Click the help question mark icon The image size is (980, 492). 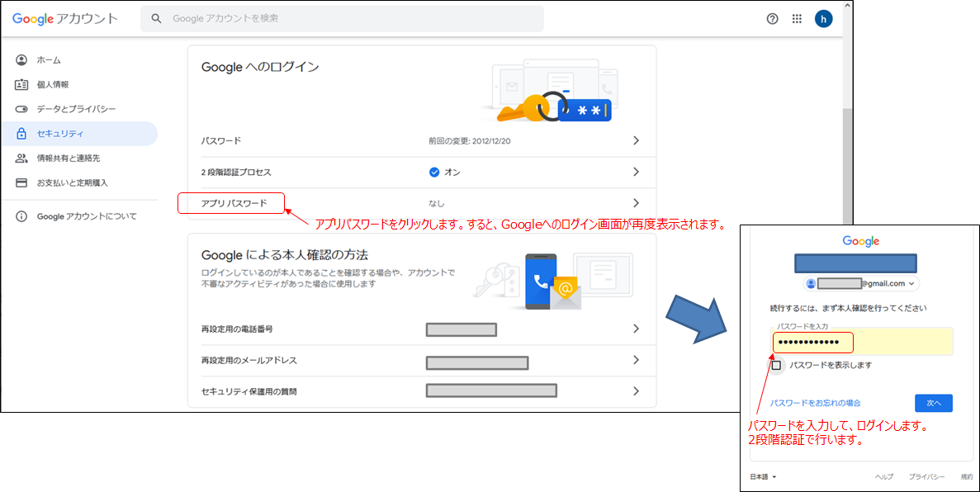772,19
